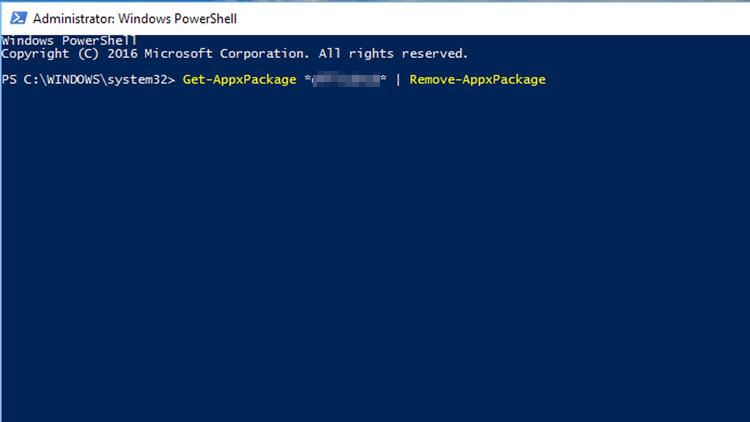Click the 'Administrator: Windows PowerShell' window title
This screenshot has width=750, height=422.
point(135,19)
